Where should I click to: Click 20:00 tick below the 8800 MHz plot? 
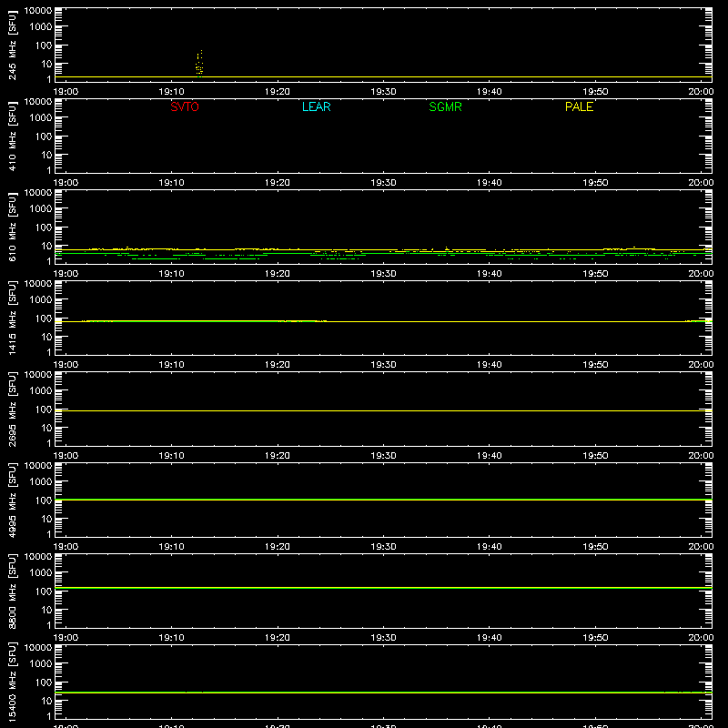[701, 638]
